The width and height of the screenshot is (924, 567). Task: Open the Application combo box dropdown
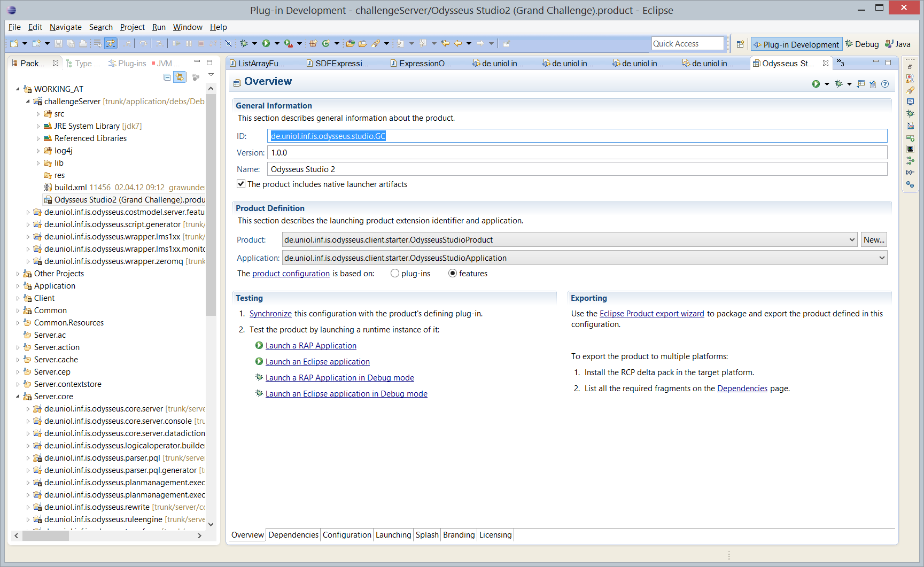click(x=882, y=258)
